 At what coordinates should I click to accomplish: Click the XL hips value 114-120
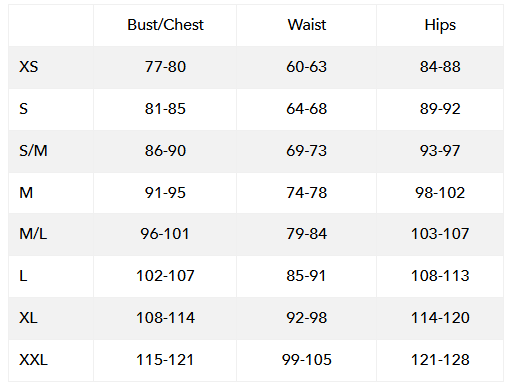point(440,318)
